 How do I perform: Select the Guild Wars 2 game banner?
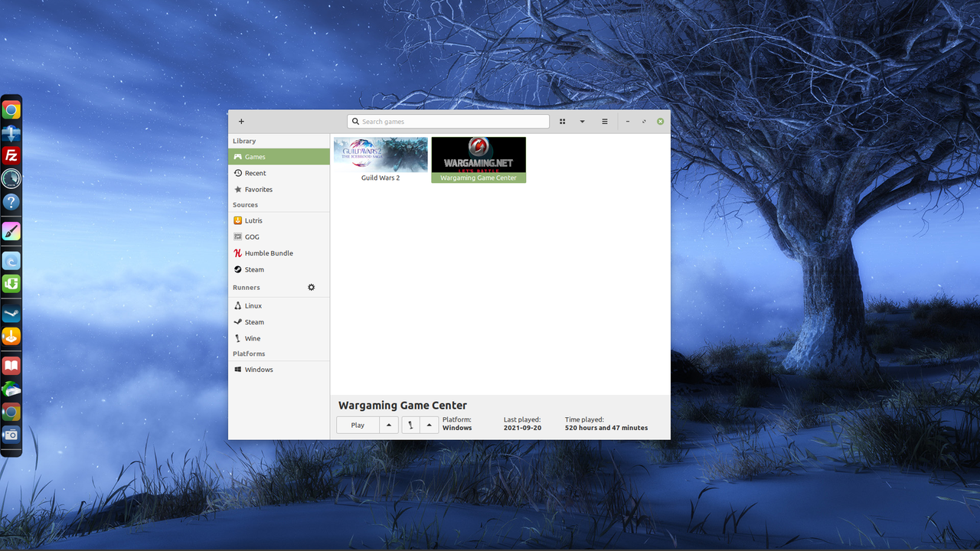tap(381, 155)
